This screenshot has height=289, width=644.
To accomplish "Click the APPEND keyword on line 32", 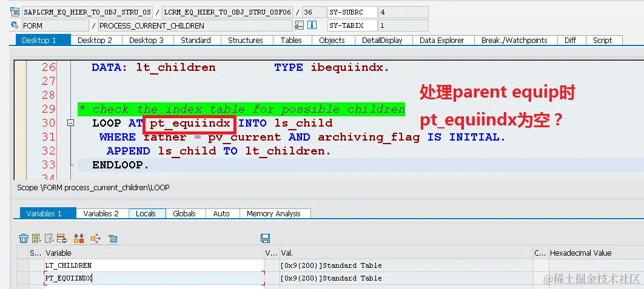I will pyautogui.click(x=128, y=151).
